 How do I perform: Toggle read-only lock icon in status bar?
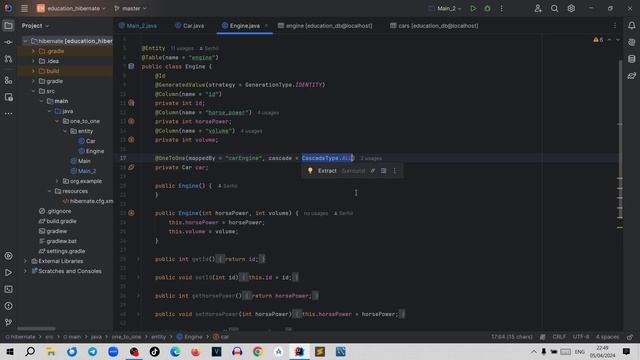point(630,337)
